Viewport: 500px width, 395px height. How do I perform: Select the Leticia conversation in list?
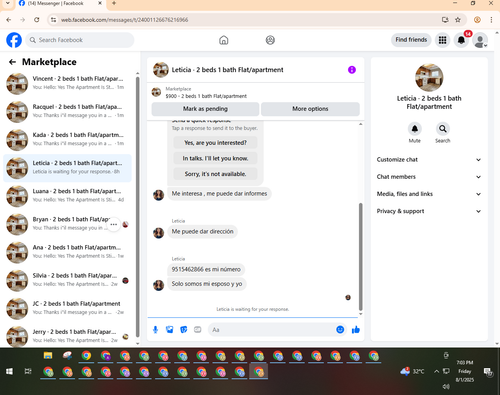point(67,168)
